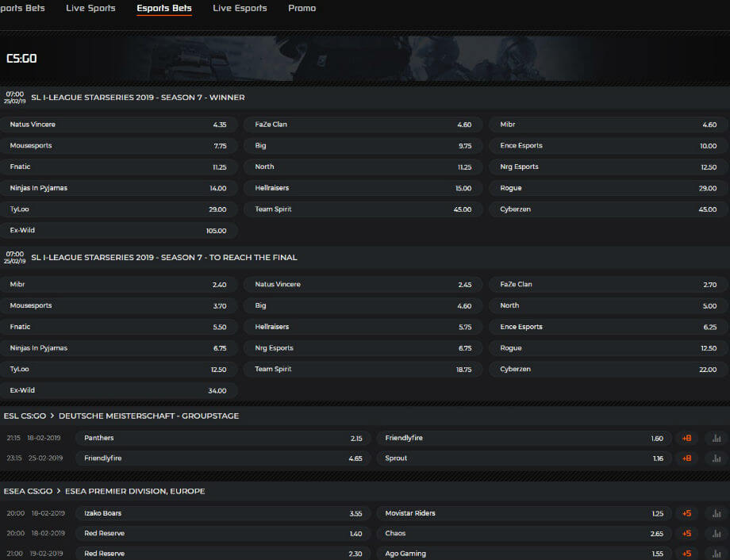Image resolution: width=730 pixels, height=560 pixels.
Task: Pick FaZe Clan to reach the final at 2.70
Action: point(607,285)
